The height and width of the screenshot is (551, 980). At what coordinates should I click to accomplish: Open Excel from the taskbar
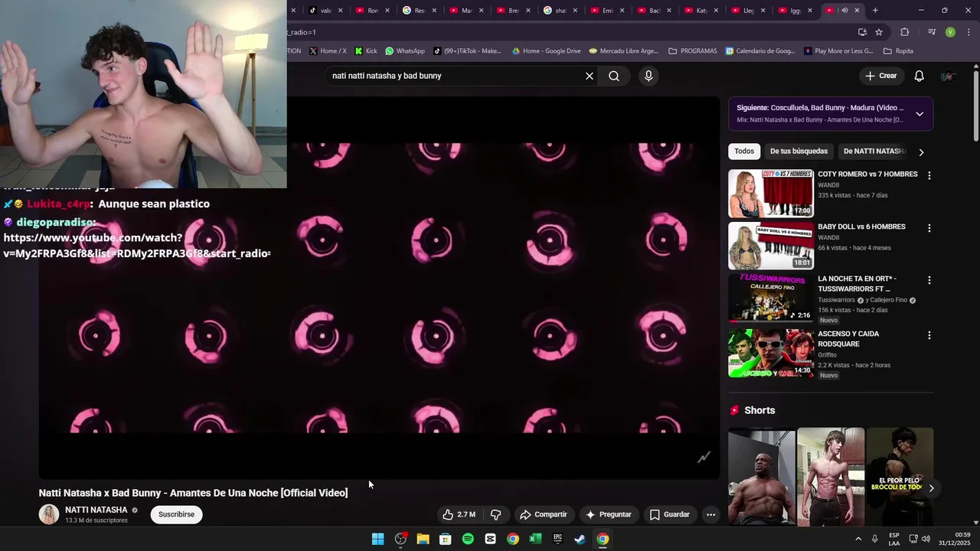coord(535,539)
